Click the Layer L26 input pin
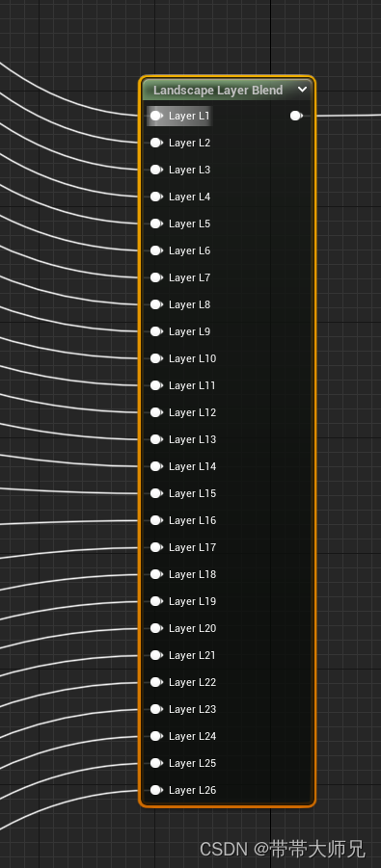The width and height of the screenshot is (381, 868). (156, 791)
